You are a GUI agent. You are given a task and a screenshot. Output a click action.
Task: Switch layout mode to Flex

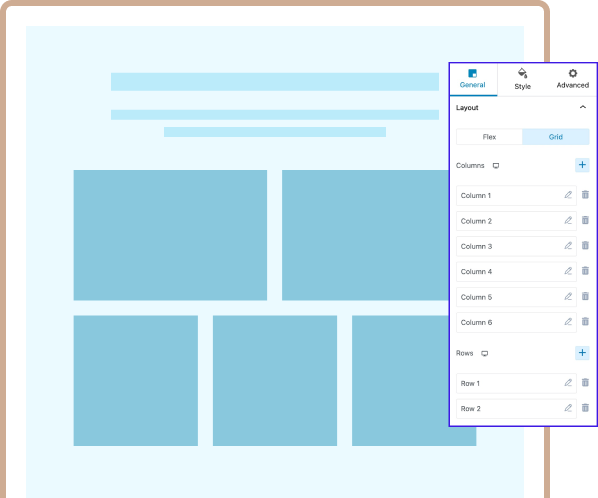coord(489,137)
